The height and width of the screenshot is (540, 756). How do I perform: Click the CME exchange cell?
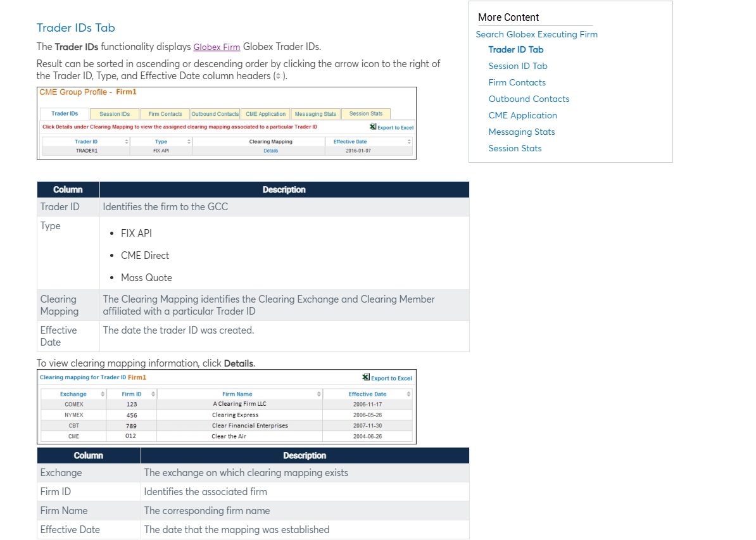pos(74,436)
